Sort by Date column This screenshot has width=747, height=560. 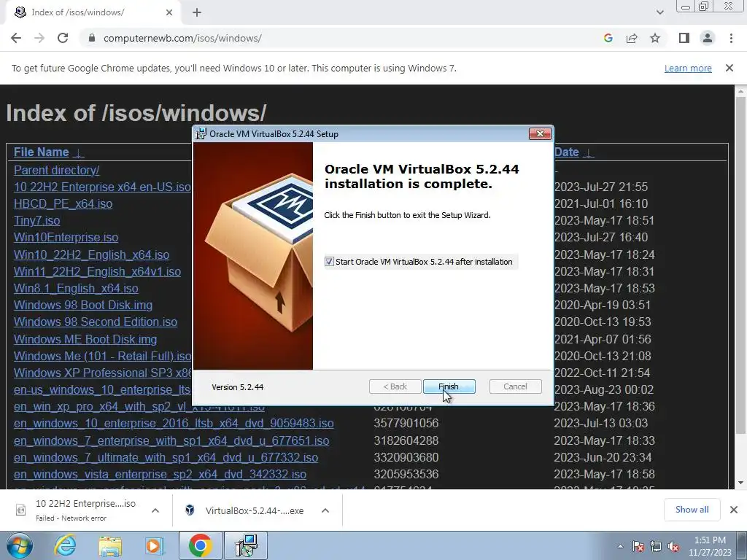pyautogui.click(x=566, y=152)
